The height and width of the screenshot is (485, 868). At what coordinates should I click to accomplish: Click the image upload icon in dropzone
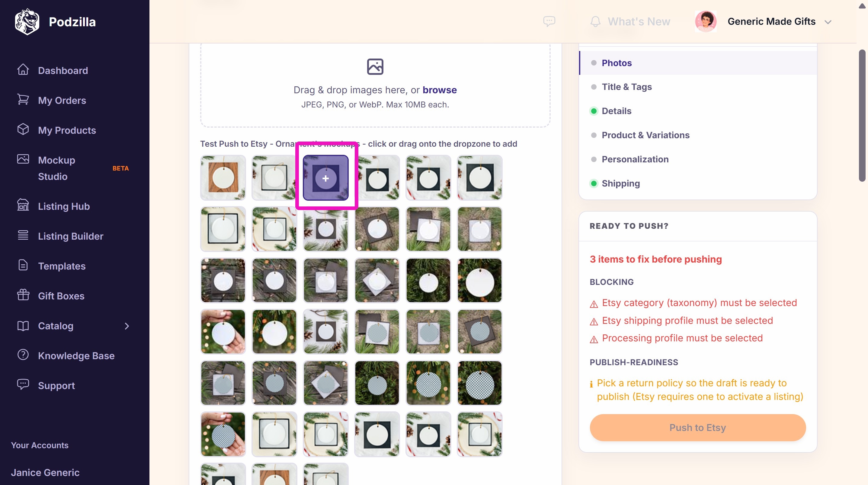point(375,67)
